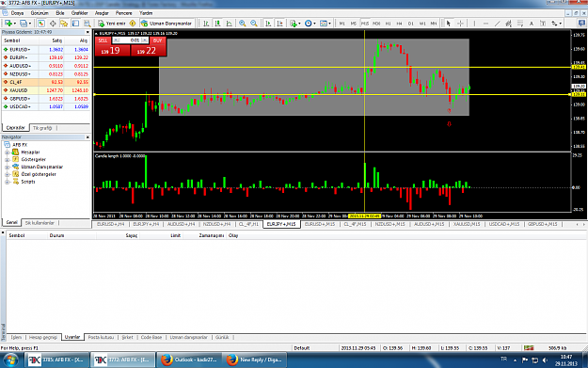Toggle the Terminal panel icon
The height and width of the screenshot is (368, 588).
point(75,24)
